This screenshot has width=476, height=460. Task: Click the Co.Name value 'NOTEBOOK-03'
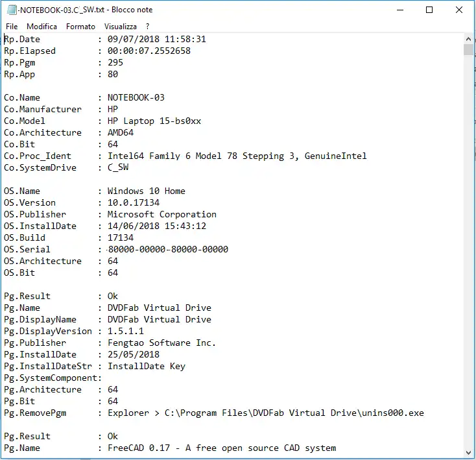point(136,97)
